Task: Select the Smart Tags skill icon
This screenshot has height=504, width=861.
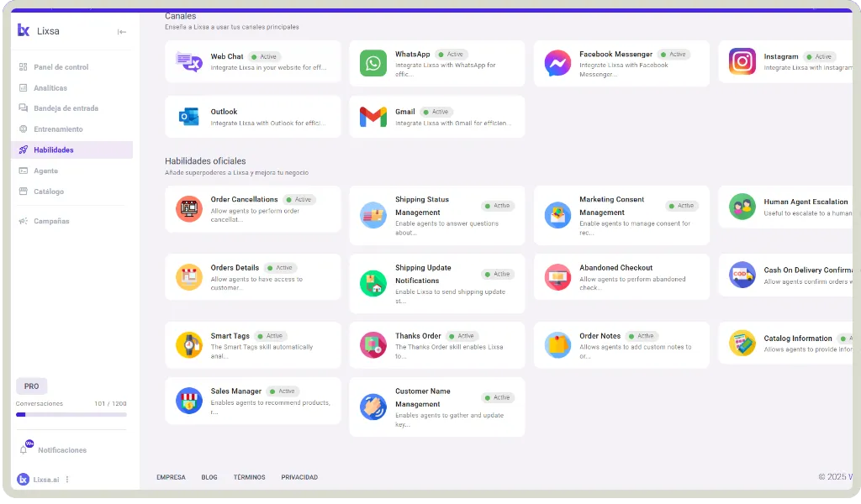Action: pyautogui.click(x=189, y=344)
